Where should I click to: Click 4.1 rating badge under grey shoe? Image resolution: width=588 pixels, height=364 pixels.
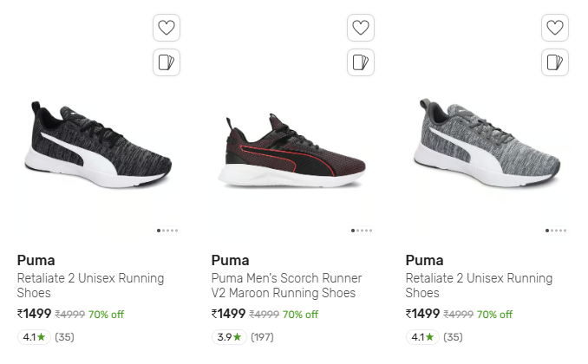422,337
